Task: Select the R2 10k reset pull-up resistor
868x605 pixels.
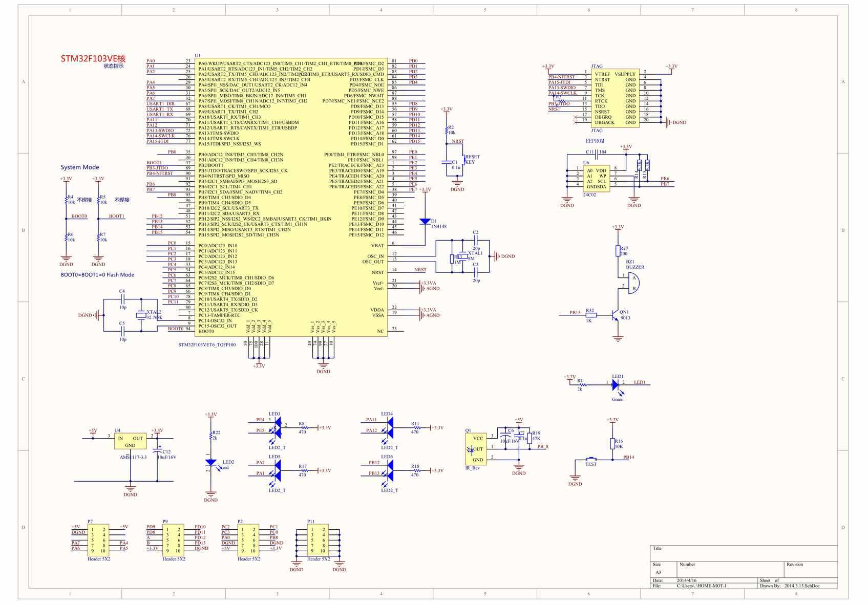Action: point(447,130)
